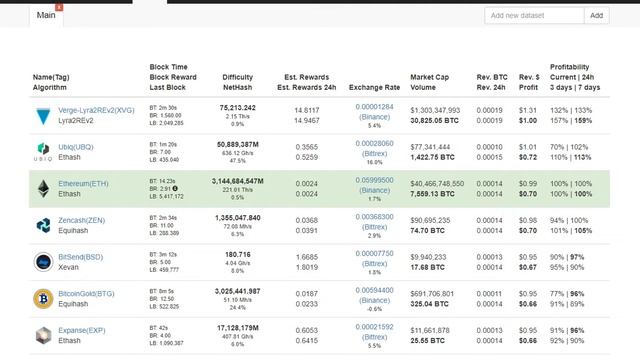Viewport: 640px width, 360px height.
Task: Open the Expanse(EXP) coin link
Action: click(x=82, y=331)
